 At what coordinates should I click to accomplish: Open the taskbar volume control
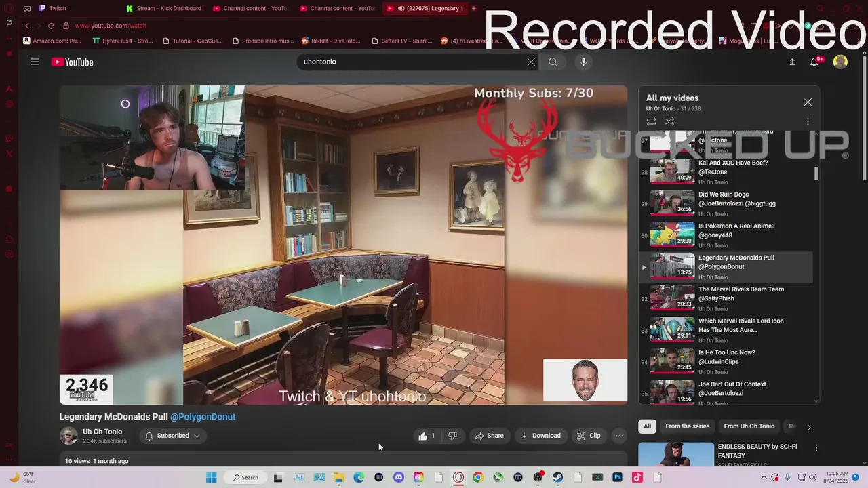pyautogui.click(x=812, y=477)
